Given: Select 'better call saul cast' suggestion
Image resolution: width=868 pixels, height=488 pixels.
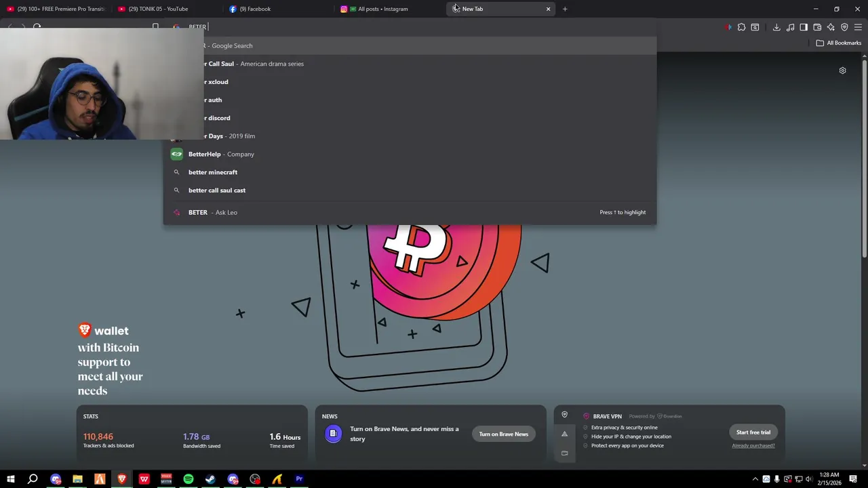Looking at the screenshot, I should pos(410,190).
